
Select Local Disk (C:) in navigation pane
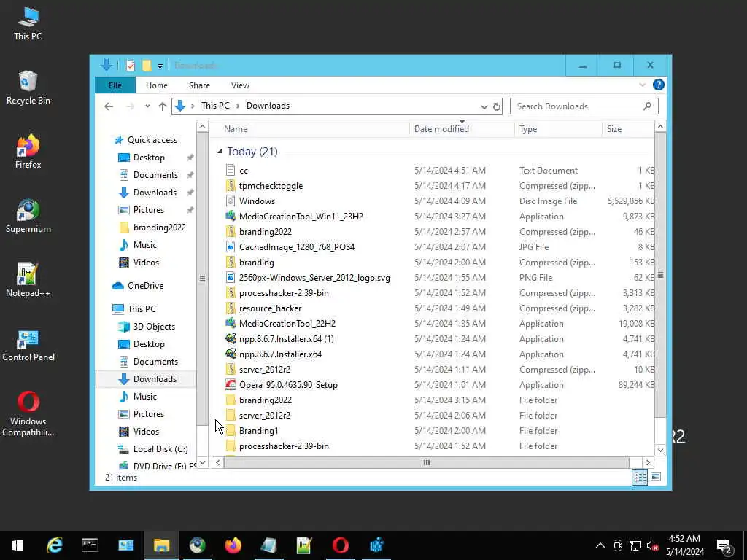pos(160,449)
